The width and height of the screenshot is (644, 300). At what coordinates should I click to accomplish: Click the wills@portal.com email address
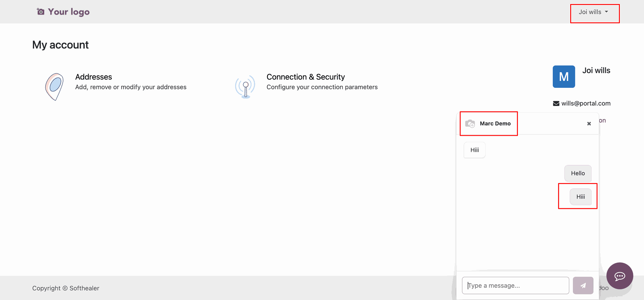tap(586, 104)
